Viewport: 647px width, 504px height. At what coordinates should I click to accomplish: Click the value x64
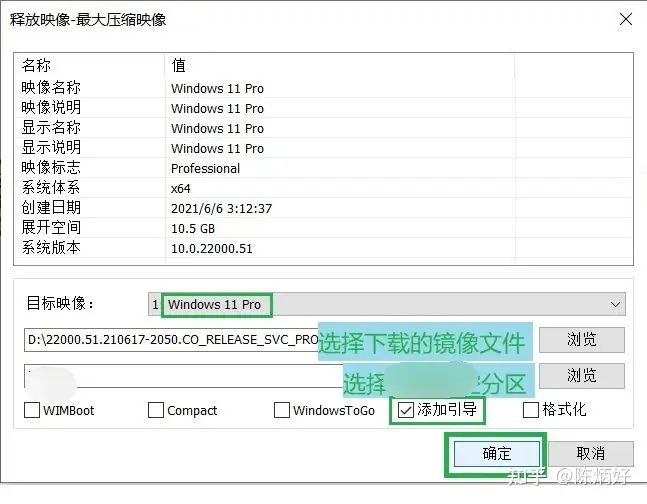point(181,189)
